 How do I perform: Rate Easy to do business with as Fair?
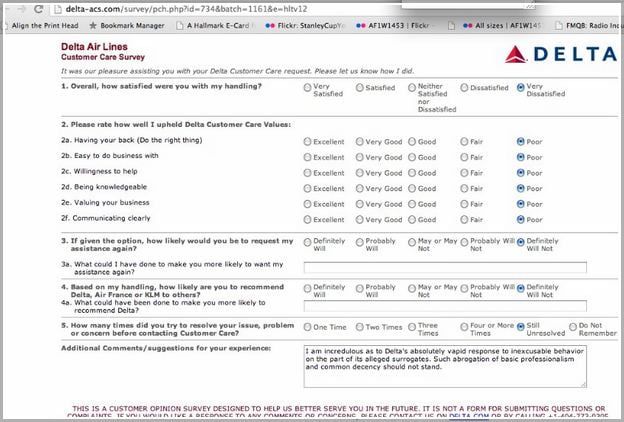464,157
